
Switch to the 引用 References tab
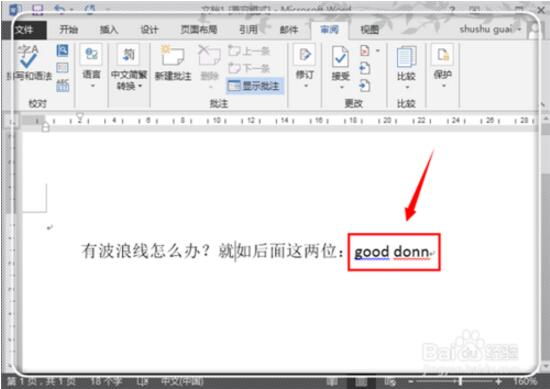tap(248, 29)
